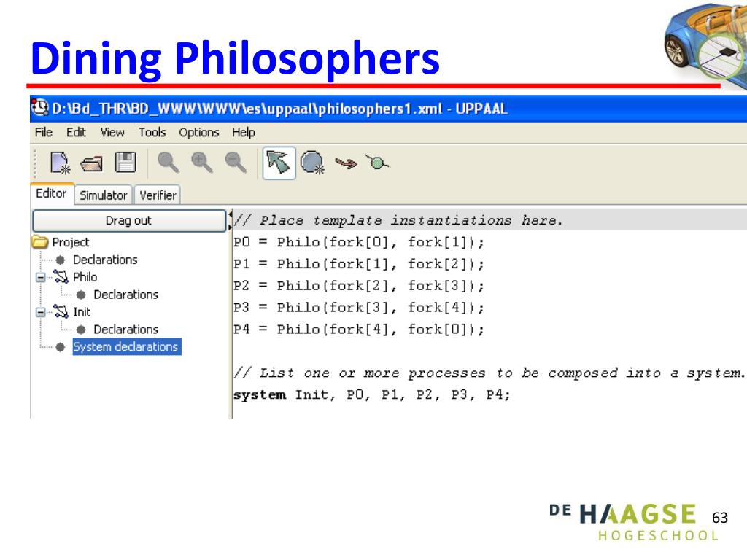The width and height of the screenshot is (747, 560).
Task: Switch to the Editor tab
Action: click(52, 193)
